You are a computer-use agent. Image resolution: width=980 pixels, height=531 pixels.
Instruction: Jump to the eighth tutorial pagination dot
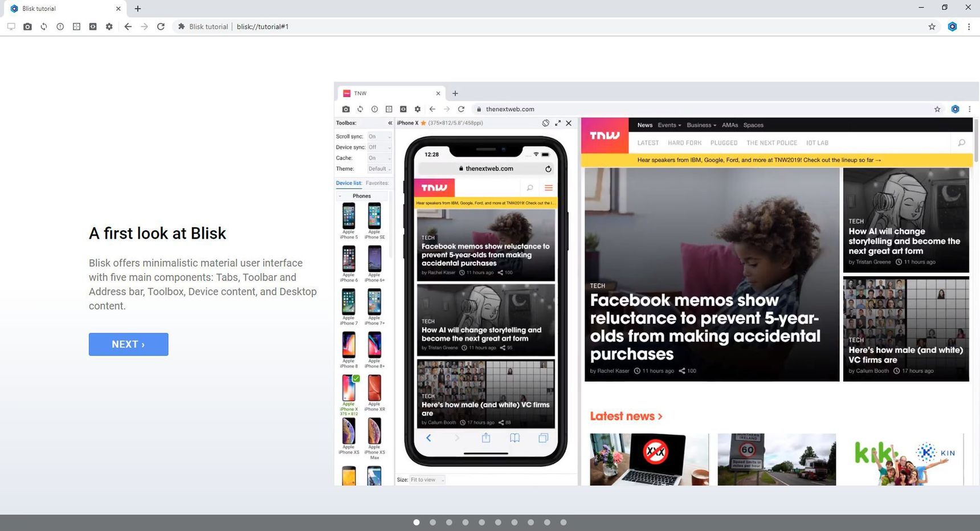pos(531,522)
